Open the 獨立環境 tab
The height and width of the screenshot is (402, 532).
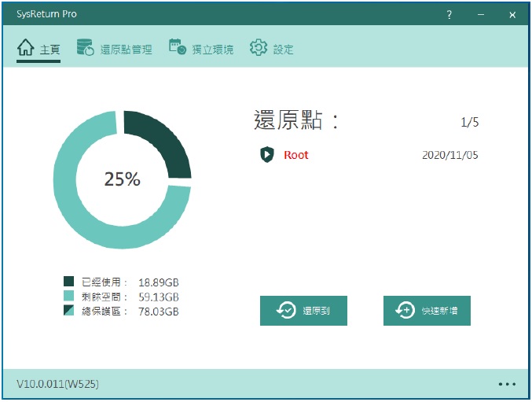201,49
